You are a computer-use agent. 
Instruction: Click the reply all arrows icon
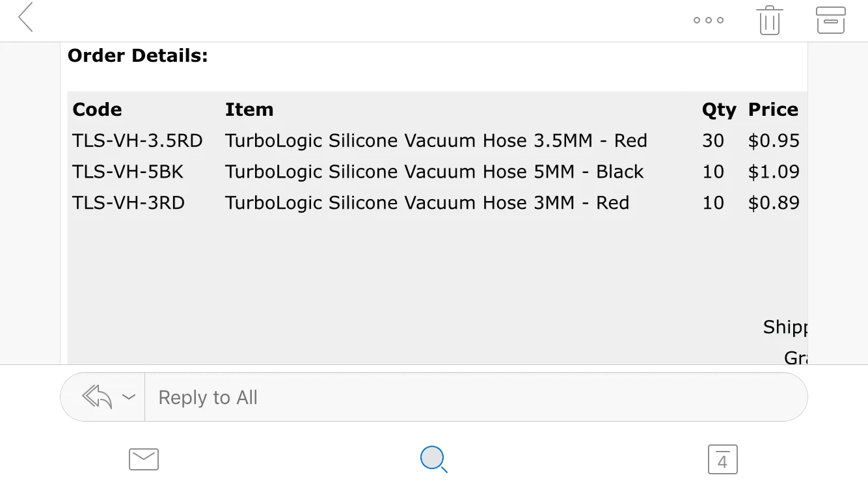pyautogui.click(x=98, y=397)
